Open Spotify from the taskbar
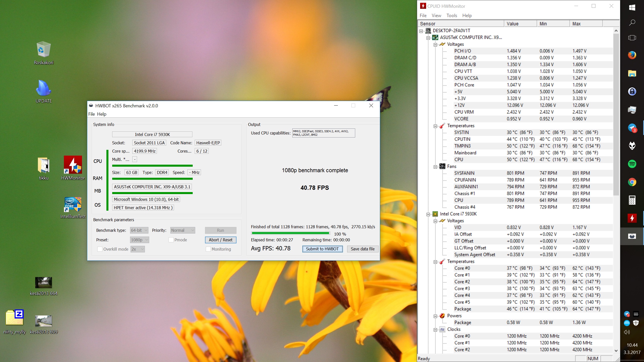Screen dimensions: 644x362 click(632, 164)
